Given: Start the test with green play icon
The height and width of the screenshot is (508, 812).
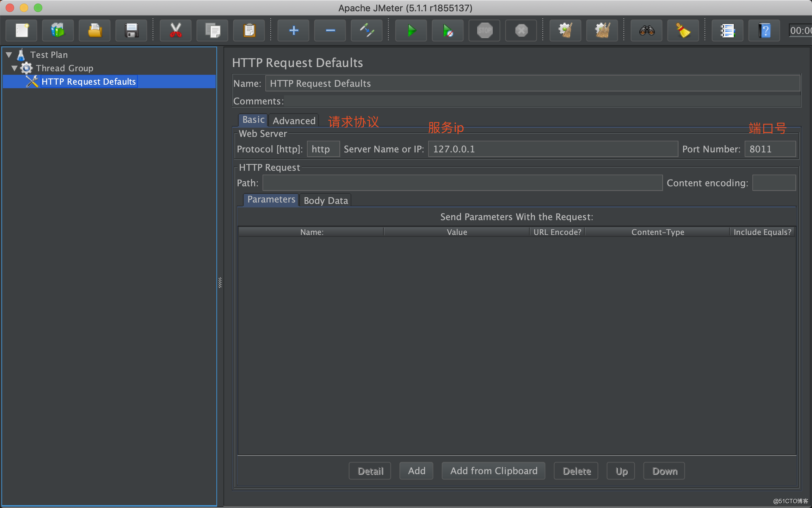Looking at the screenshot, I should click(411, 31).
